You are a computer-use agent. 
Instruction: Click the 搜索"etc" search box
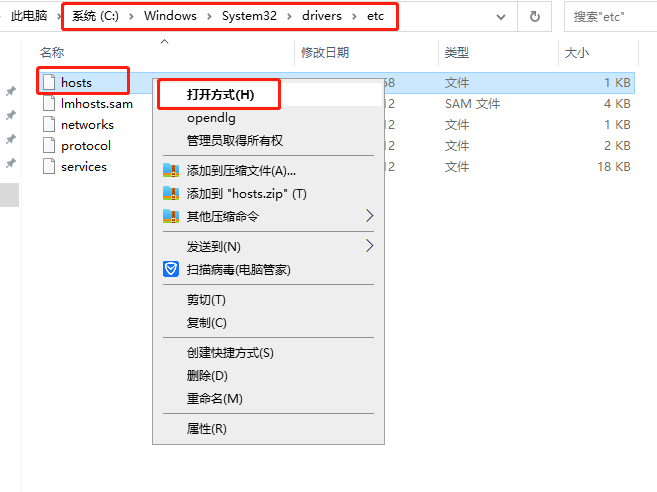pos(610,17)
